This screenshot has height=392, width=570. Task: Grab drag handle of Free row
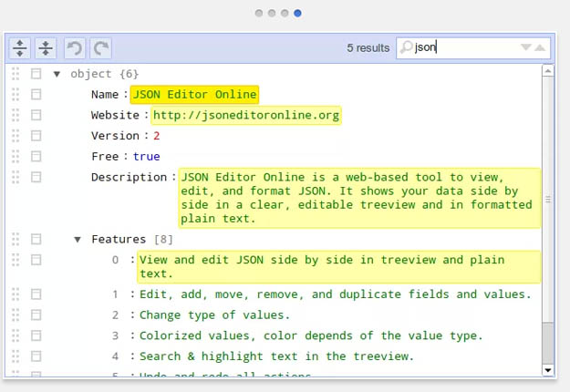click(16, 157)
